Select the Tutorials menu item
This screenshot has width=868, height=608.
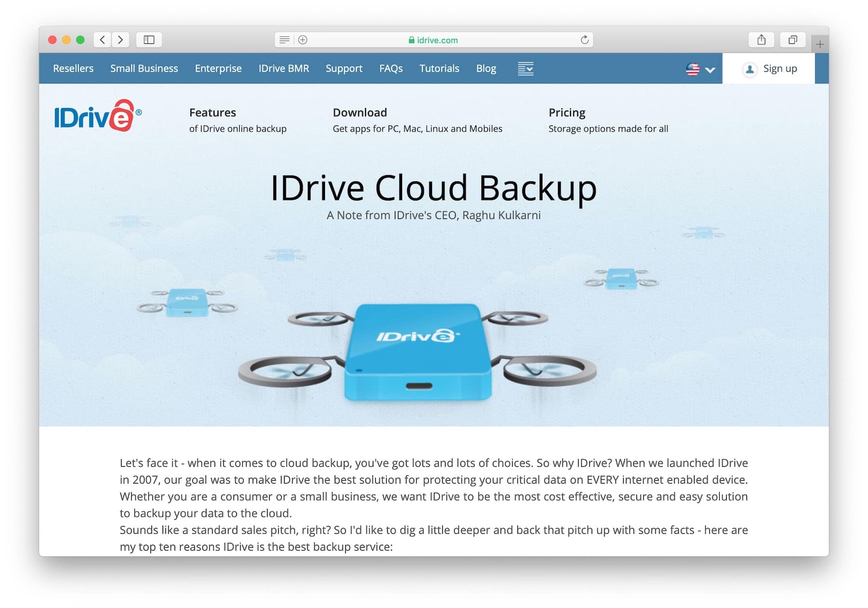click(439, 68)
